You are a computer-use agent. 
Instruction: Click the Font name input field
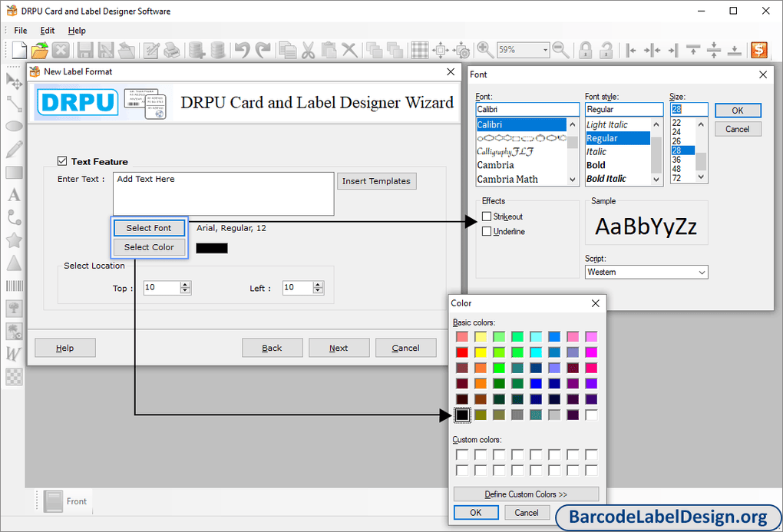pos(527,110)
